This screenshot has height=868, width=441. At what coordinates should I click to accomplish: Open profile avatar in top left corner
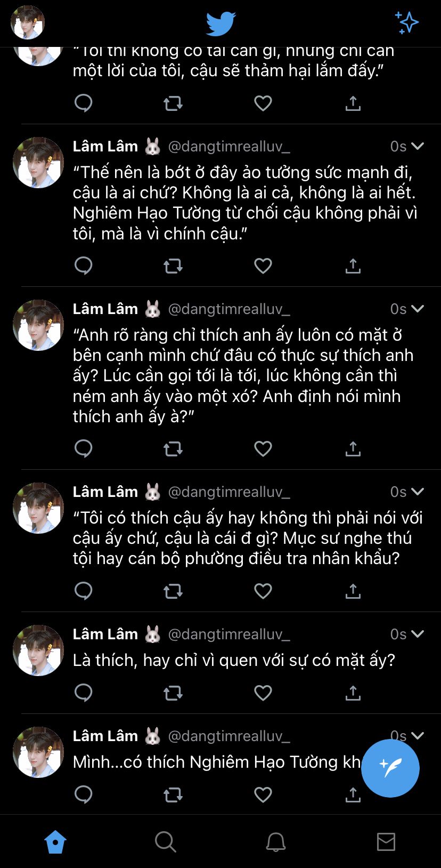(x=28, y=22)
